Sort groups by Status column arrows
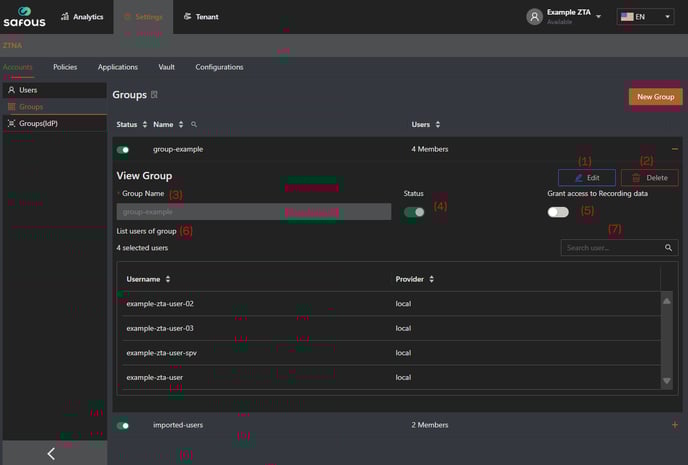 point(143,125)
